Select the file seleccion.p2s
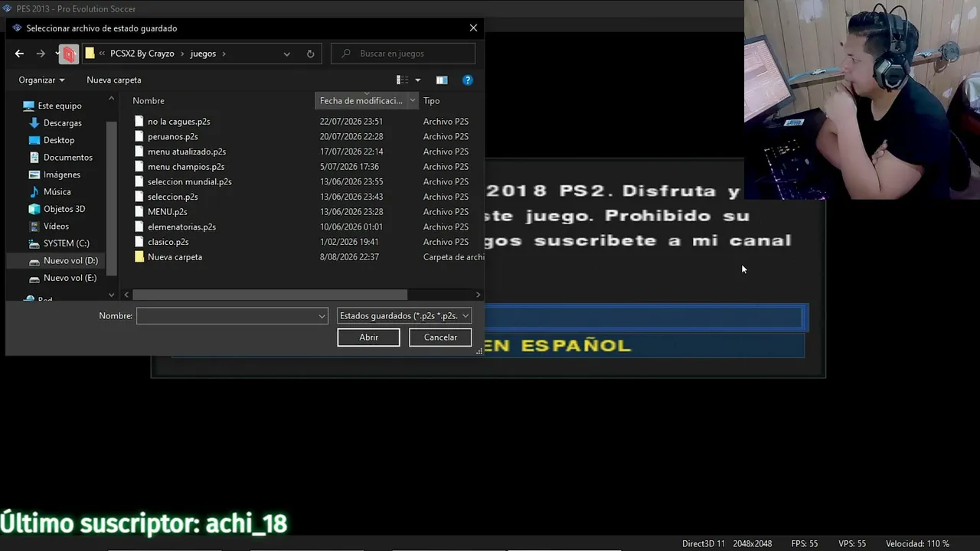 tap(172, 197)
